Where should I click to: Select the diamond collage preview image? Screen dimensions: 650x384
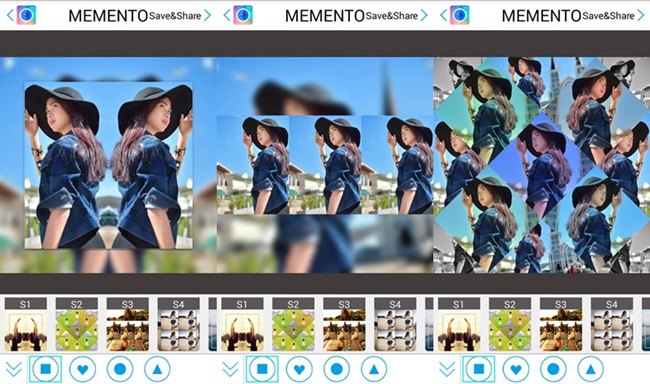coord(542,165)
